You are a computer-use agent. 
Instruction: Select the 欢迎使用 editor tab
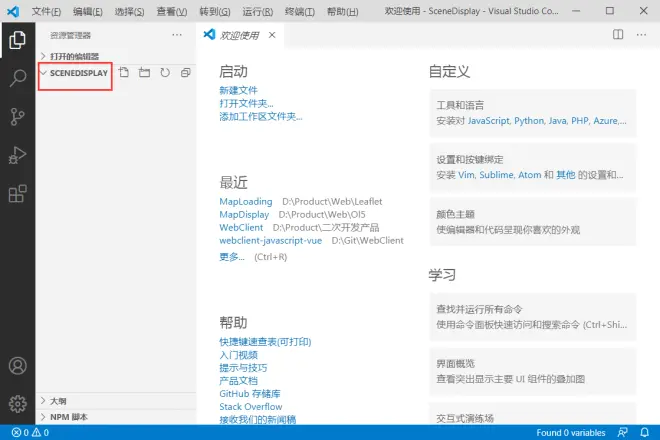point(239,35)
